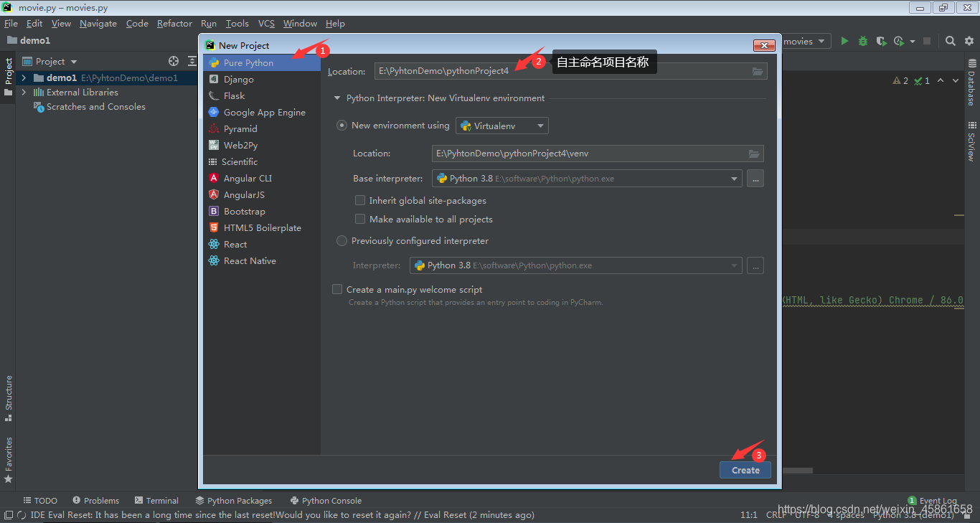
Task: Open the Tools menu
Action: 237,24
